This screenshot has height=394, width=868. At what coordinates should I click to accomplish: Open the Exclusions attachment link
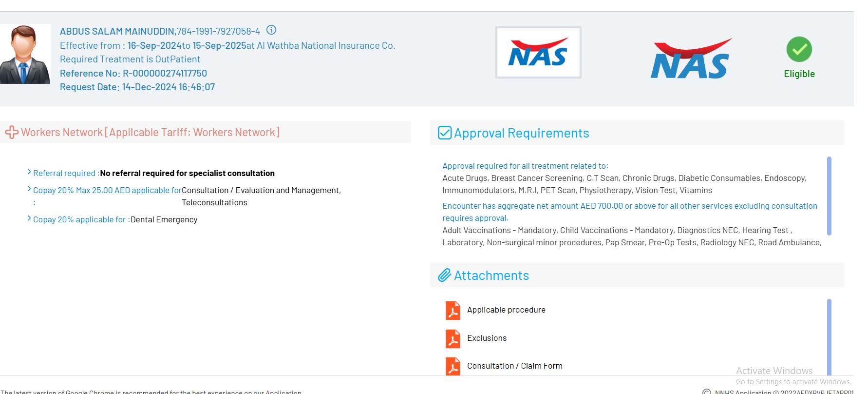point(487,338)
